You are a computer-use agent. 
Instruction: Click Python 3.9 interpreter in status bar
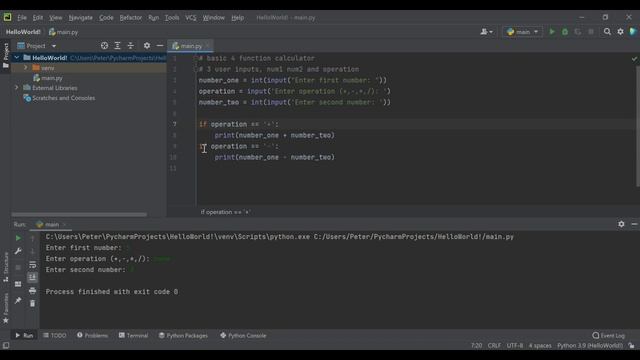590,346
